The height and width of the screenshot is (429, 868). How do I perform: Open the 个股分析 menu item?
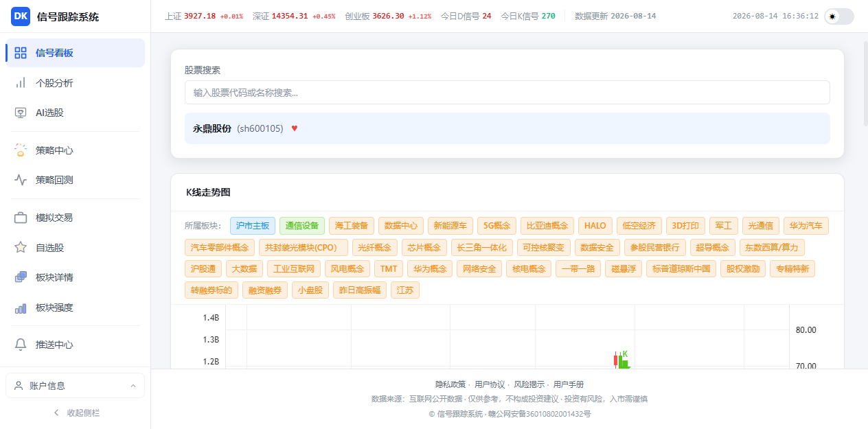75,83
